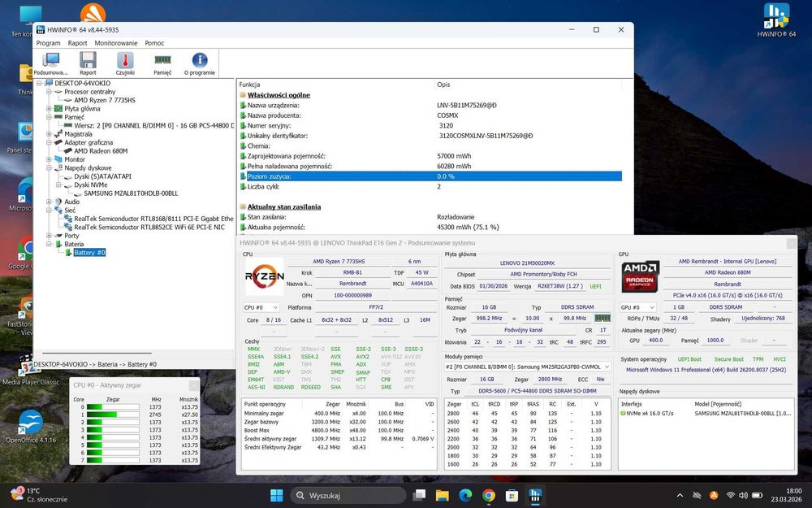This screenshot has width=812, height=508.
Task: Open Microsoft Store from the taskbar
Action: (x=512, y=496)
